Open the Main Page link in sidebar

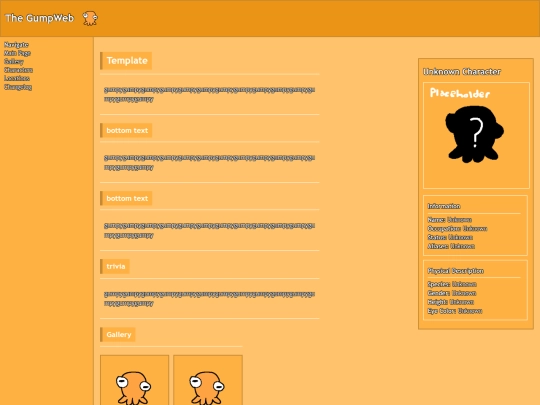tap(17, 53)
